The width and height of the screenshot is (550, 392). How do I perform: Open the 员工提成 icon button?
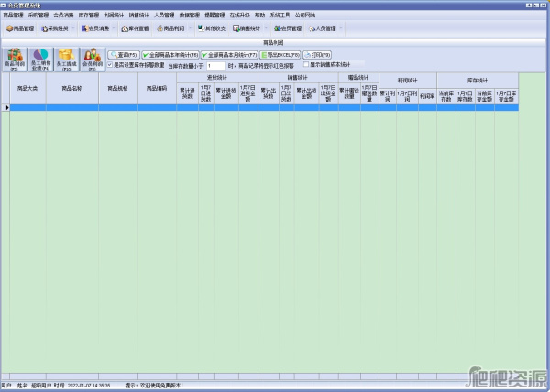(65, 60)
